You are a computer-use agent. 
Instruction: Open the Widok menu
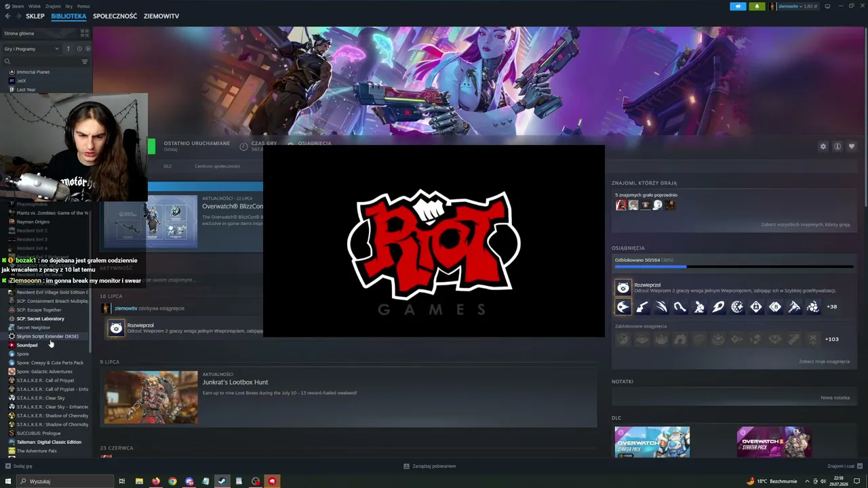[x=35, y=6]
